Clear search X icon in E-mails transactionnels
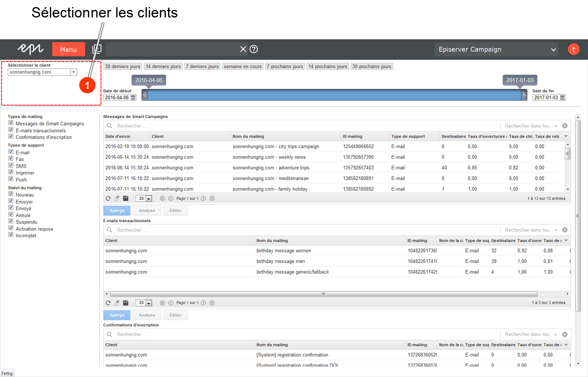Viewport: 588px width, 377px height. click(x=565, y=230)
